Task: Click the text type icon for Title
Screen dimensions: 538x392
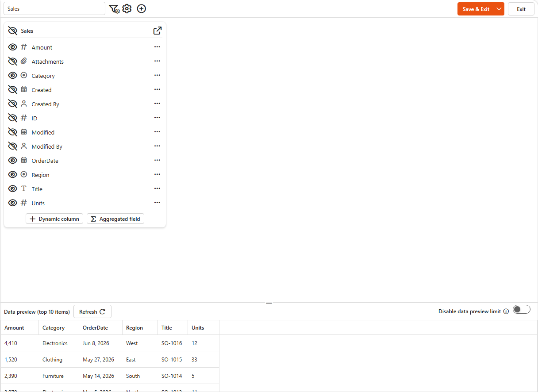Action: (24, 188)
